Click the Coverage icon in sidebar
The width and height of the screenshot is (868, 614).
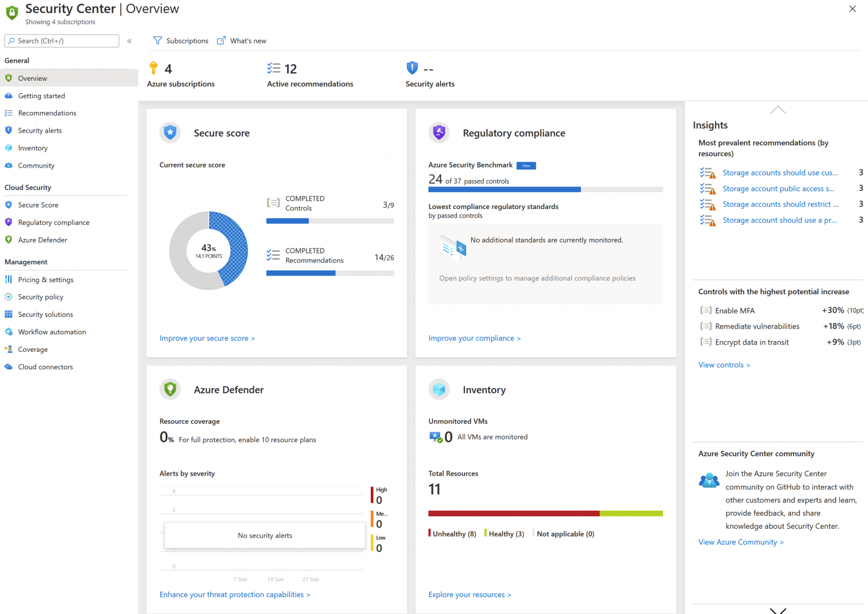point(8,349)
